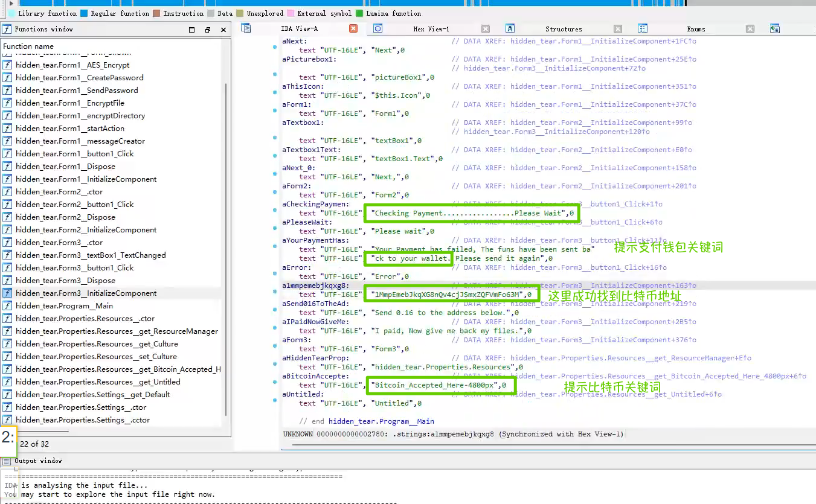Click function icon beside Form1__Dispose

(8, 166)
